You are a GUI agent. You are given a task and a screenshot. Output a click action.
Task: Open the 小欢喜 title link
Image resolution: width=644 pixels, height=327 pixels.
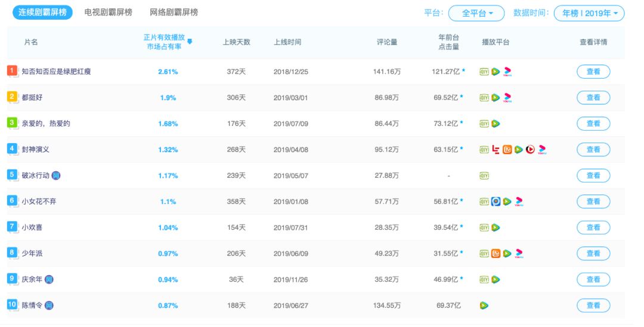click(32, 227)
